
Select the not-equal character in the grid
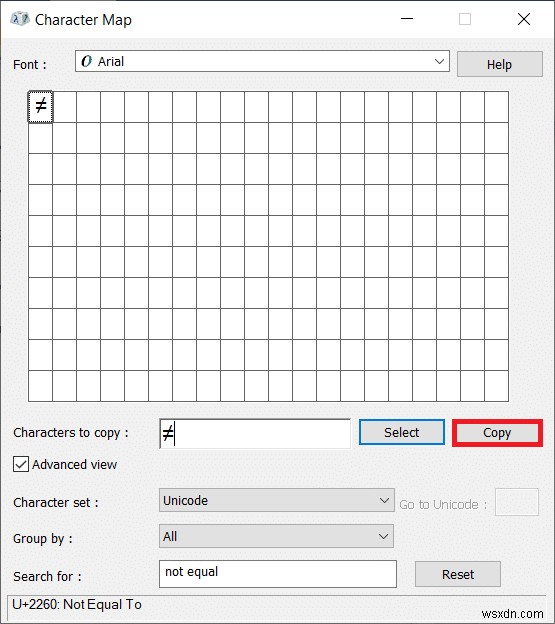[x=40, y=107]
